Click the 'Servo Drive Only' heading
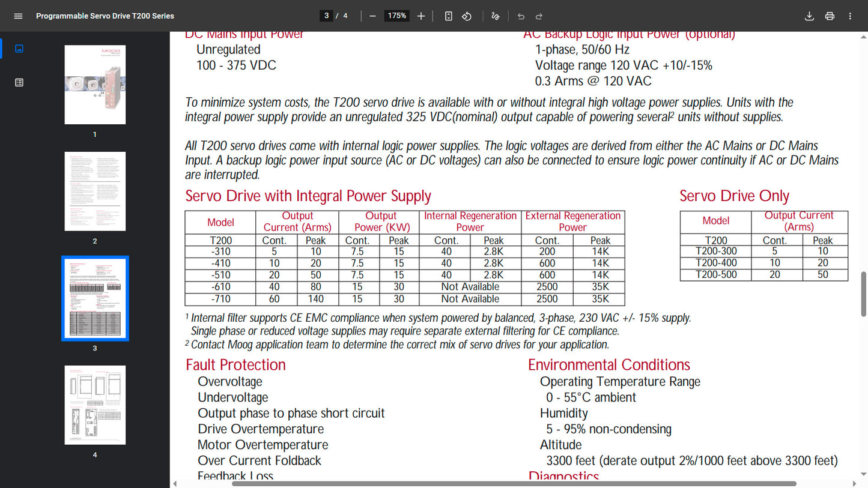 point(734,196)
